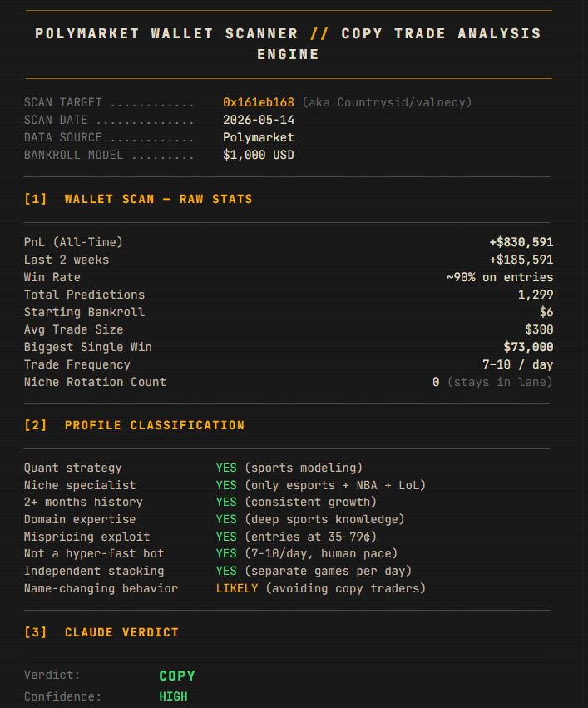The height and width of the screenshot is (708, 588).
Task: Click the average trade size $300
Action: pos(539,329)
